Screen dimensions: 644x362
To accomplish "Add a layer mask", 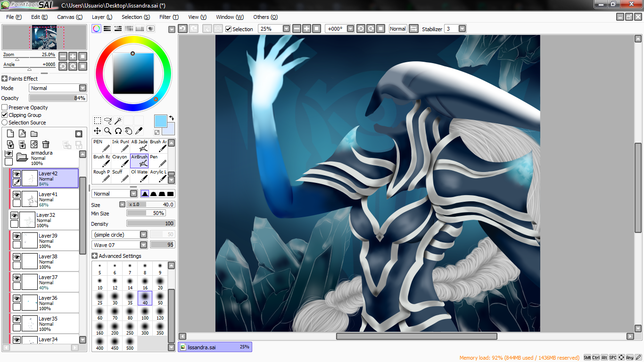I will [79, 134].
